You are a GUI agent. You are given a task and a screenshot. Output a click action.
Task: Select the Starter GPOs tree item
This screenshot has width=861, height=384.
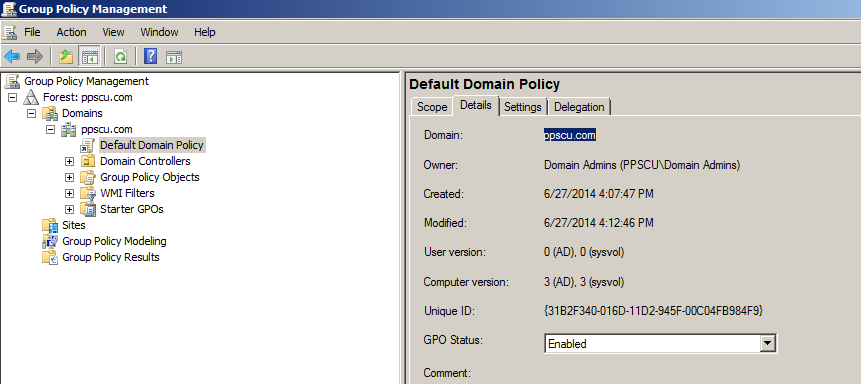click(x=132, y=209)
